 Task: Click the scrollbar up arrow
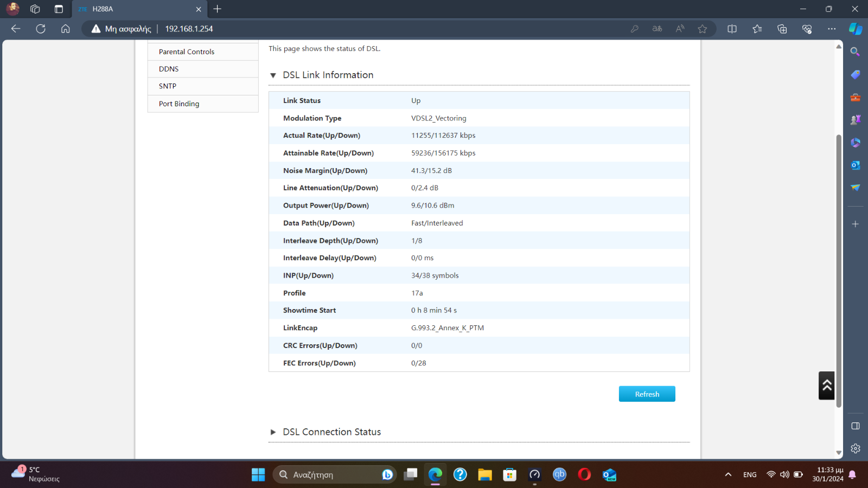pos(839,47)
